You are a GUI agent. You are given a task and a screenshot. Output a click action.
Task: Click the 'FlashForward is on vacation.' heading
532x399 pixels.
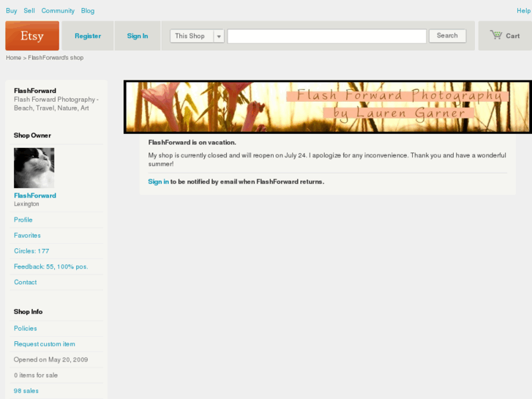click(x=192, y=143)
